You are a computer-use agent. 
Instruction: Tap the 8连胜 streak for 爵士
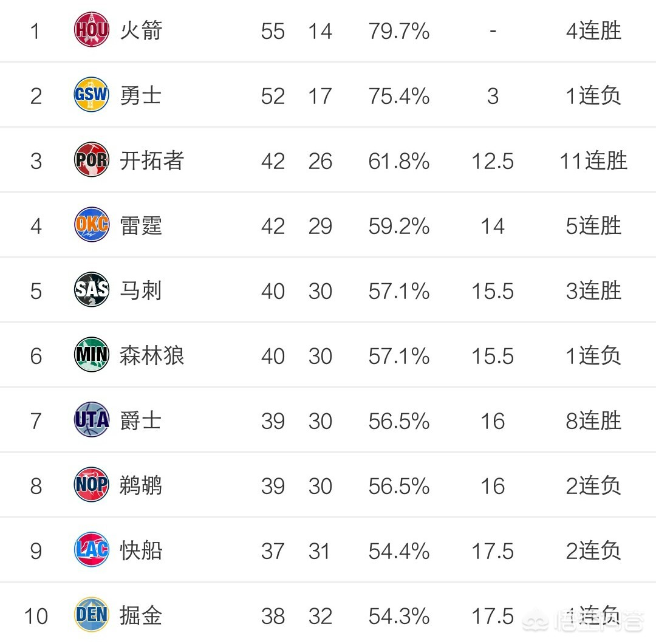pos(593,420)
